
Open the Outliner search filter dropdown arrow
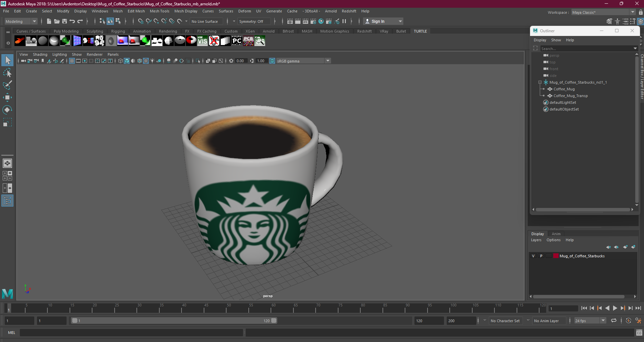635,49
